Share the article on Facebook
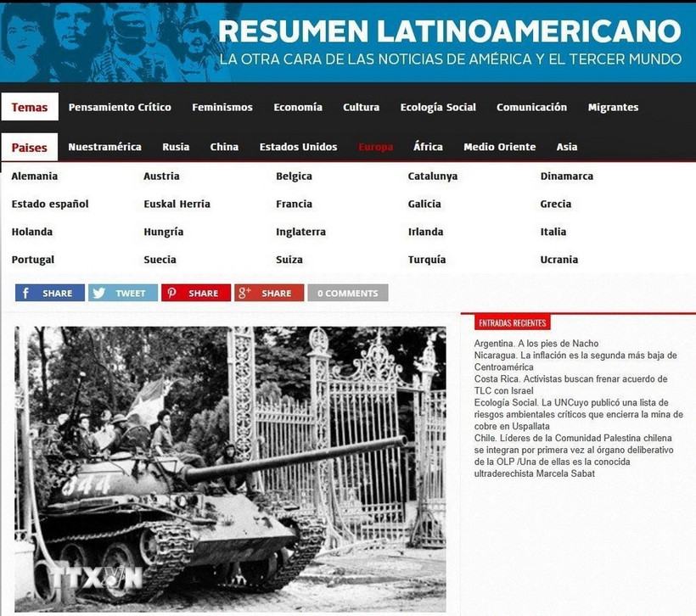The height and width of the screenshot is (616, 696). [x=49, y=292]
